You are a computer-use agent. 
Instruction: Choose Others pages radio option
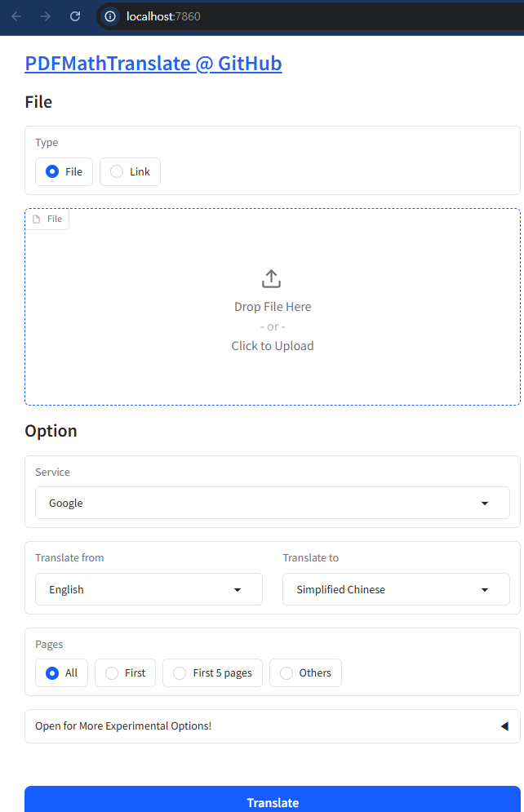tap(305, 672)
